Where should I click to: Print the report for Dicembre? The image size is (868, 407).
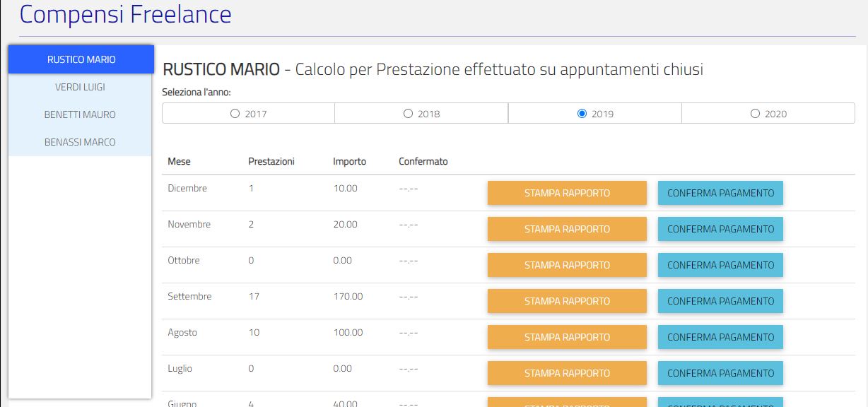566,192
